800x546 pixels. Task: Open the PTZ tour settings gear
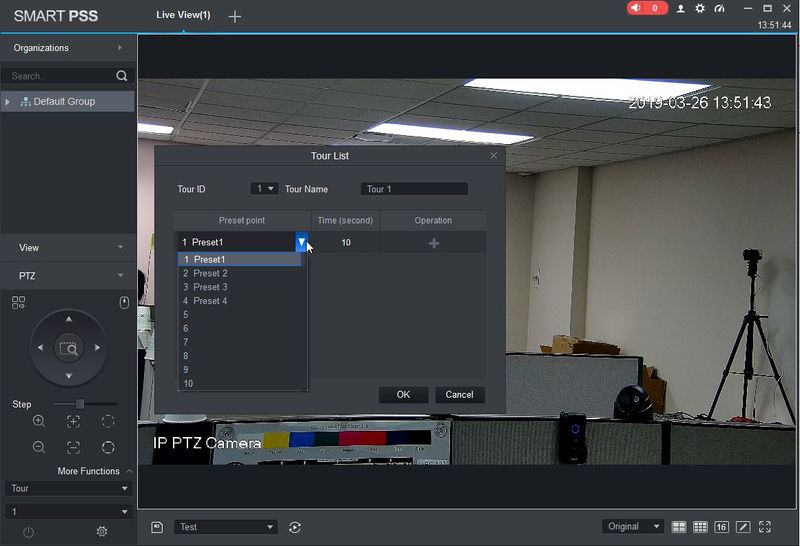[102, 532]
